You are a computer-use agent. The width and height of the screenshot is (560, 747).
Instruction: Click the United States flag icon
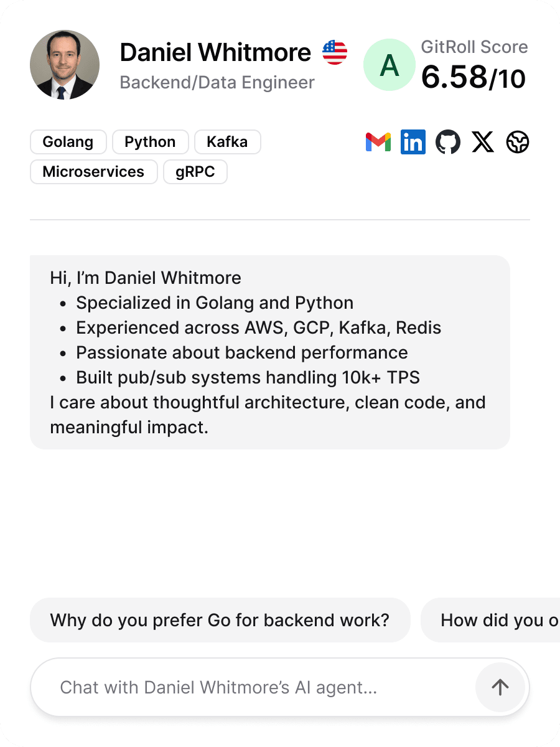coord(335,52)
